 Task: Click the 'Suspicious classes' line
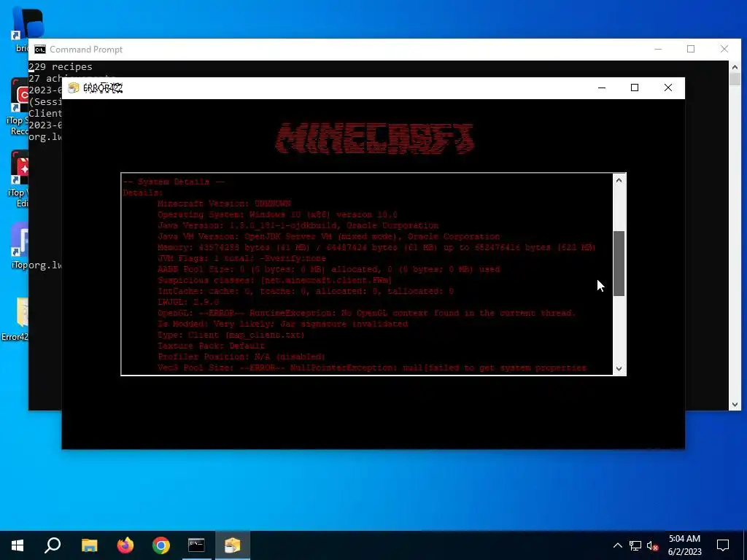[275, 281]
